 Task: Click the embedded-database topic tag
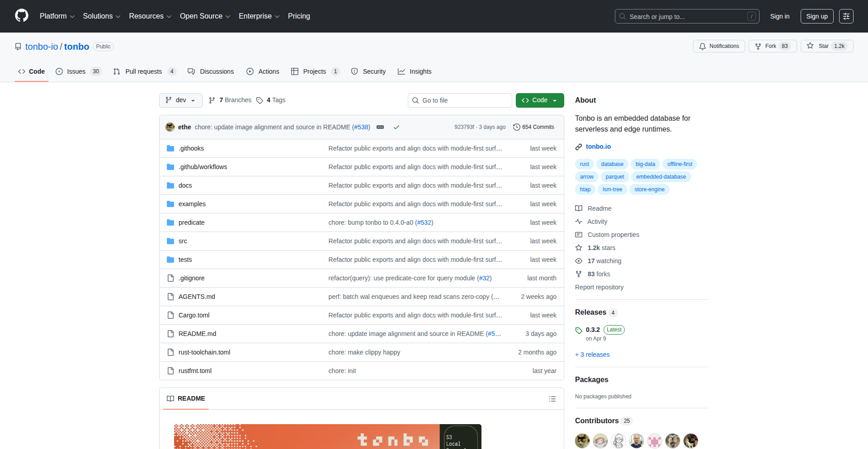pos(661,177)
